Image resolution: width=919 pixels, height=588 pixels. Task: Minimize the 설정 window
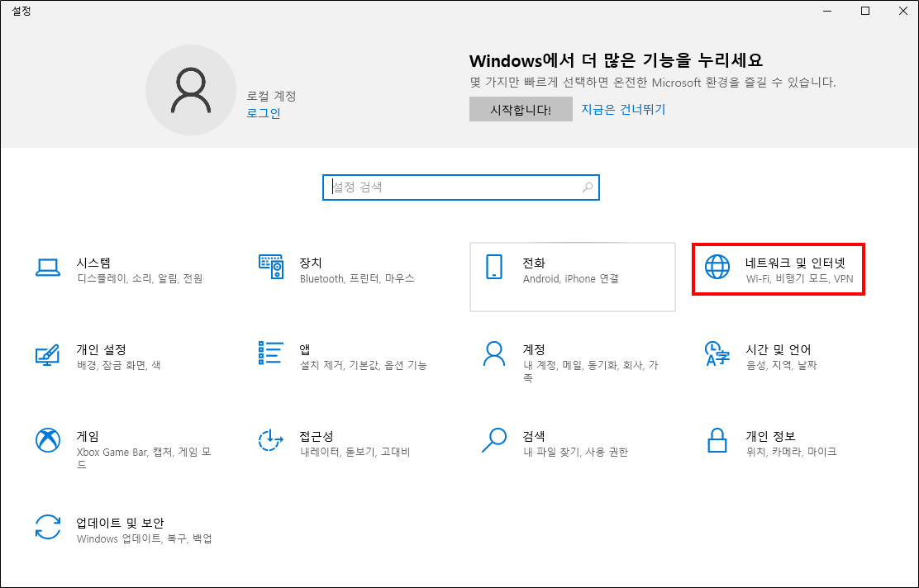pos(827,11)
